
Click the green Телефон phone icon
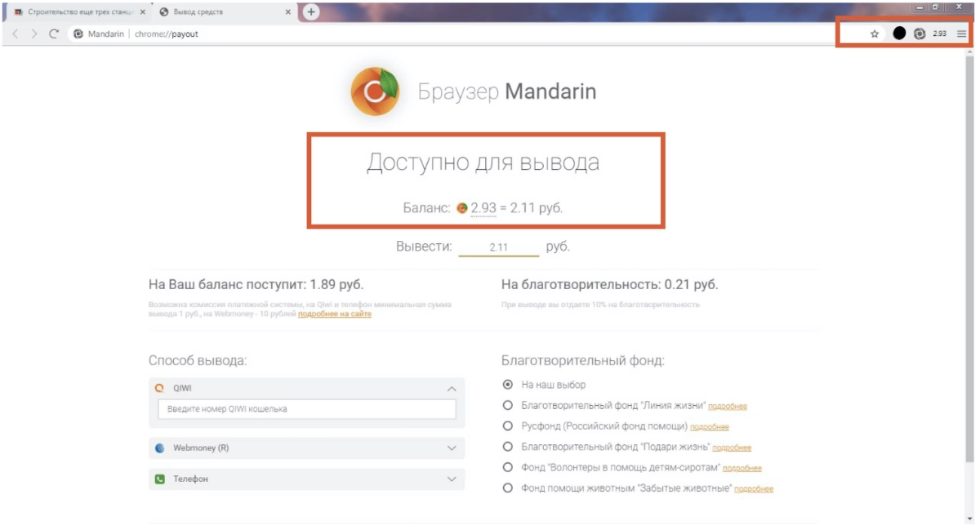point(160,479)
